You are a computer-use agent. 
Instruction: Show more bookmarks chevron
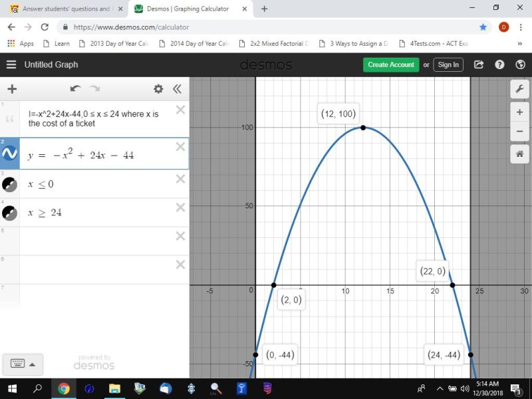pyautogui.click(x=519, y=43)
